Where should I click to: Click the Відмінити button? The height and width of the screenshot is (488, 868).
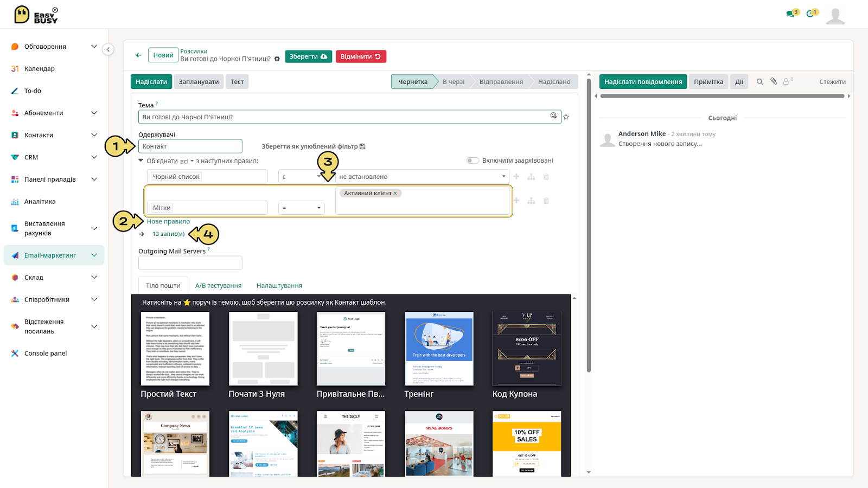(x=361, y=56)
